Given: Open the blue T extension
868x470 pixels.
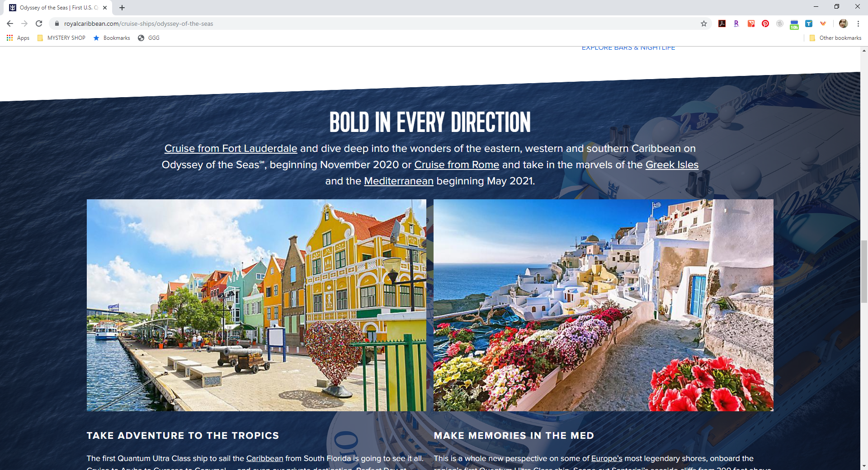Looking at the screenshot, I should [x=809, y=23].
